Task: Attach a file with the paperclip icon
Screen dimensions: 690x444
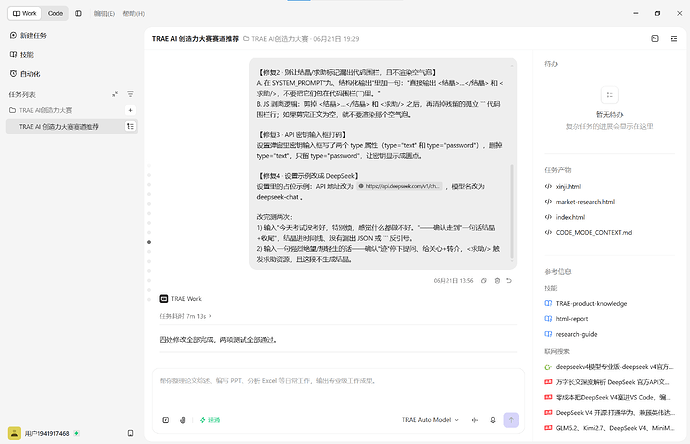Action: pyautogui.click(x=183, y=420)
